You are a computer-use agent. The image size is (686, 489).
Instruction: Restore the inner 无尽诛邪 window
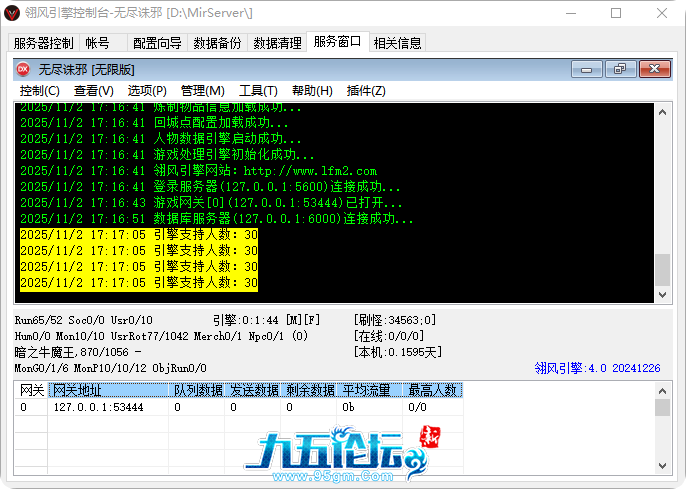pyautogui.click(x=620, y=69)
